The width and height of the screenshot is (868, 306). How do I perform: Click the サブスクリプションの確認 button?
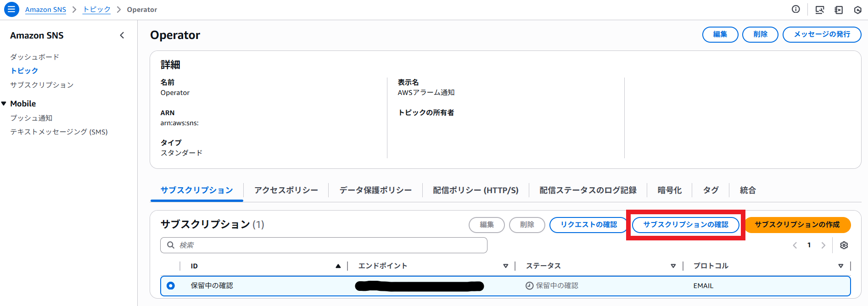click(685, 225)
